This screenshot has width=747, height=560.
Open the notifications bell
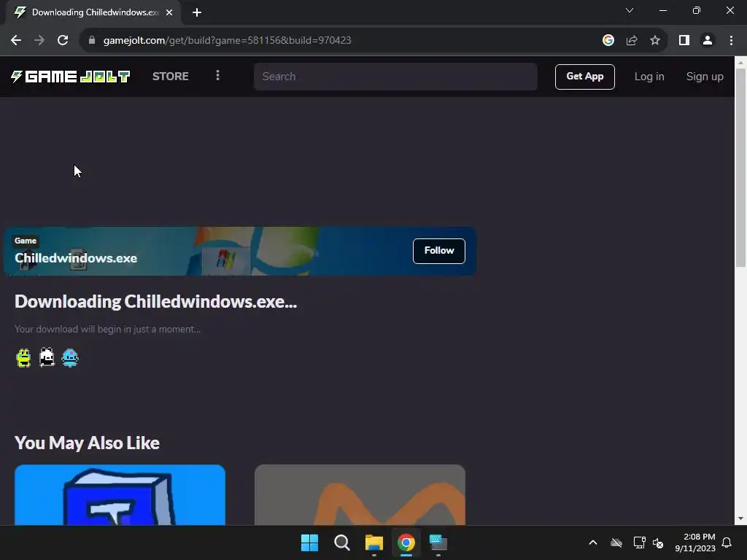click(727, 542)
